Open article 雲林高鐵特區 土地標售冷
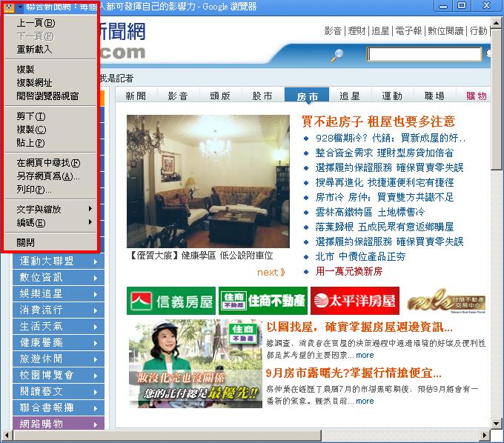The height and width of the screenshot is (443, 504). pos(370,212)
